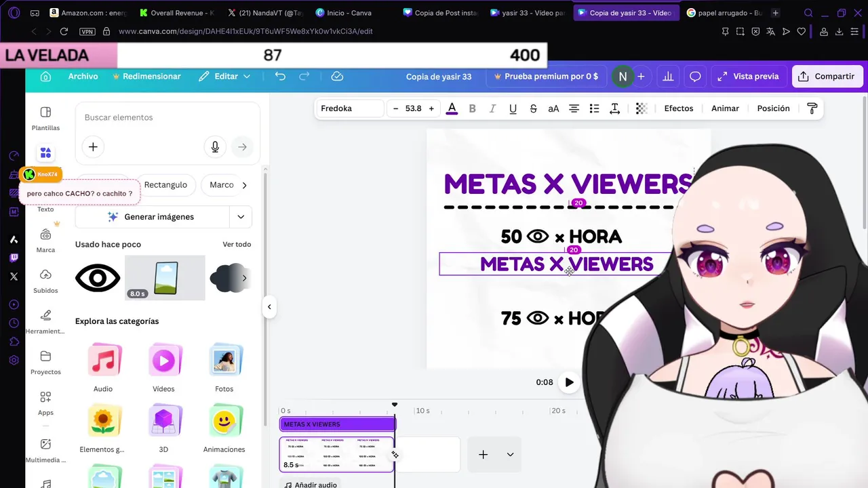Open analytics bar chart icon
This screenshot has width=868, height=488.
(668, 77)
